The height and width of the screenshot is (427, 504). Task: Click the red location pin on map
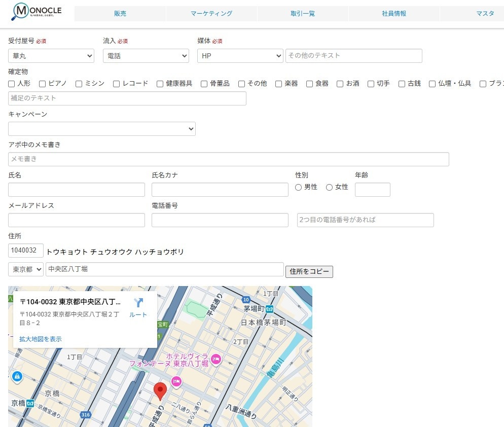160,392
